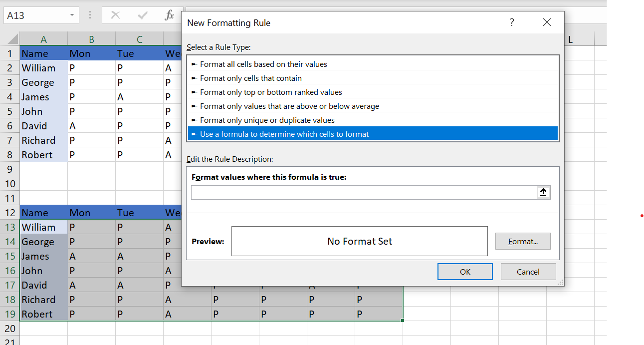Close the New Formatting Rule dialog
Viewport: 644px width, 345px height.
(547, 22)
